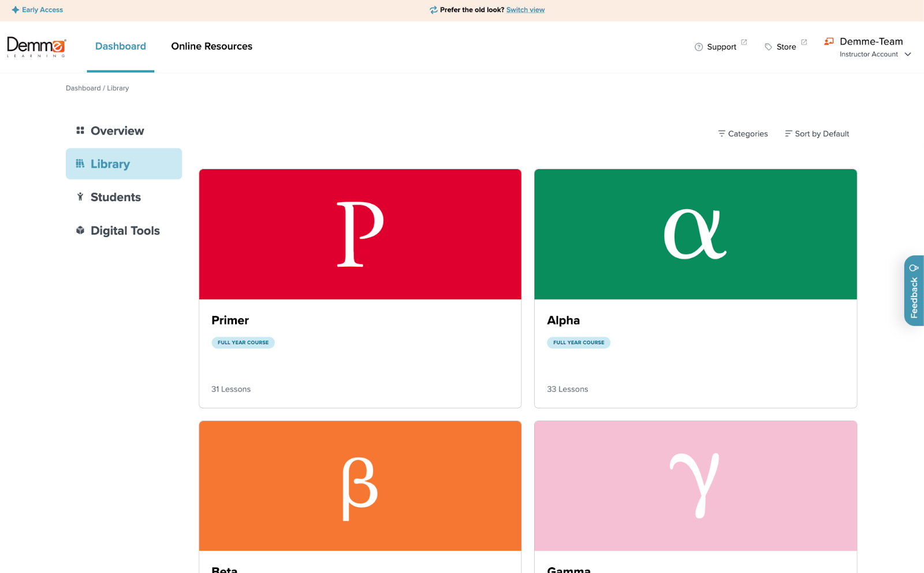The image size is (924, 573).
Task: Click the Demme Learning logo
Action: click(36, 47)
